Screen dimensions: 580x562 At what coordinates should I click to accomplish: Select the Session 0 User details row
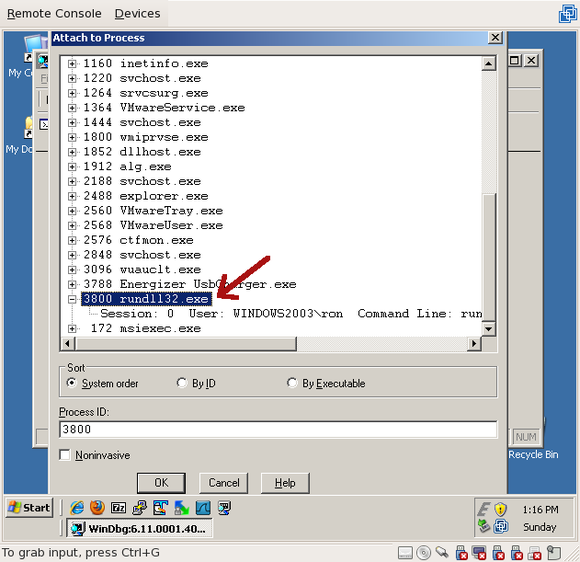point(291,314)
